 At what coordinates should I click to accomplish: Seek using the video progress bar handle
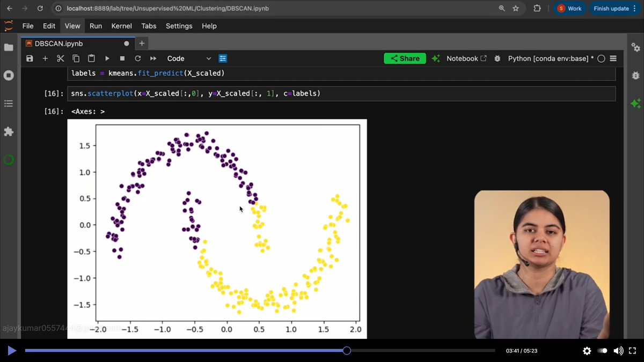pyautogui.click(x=347, y=351)
